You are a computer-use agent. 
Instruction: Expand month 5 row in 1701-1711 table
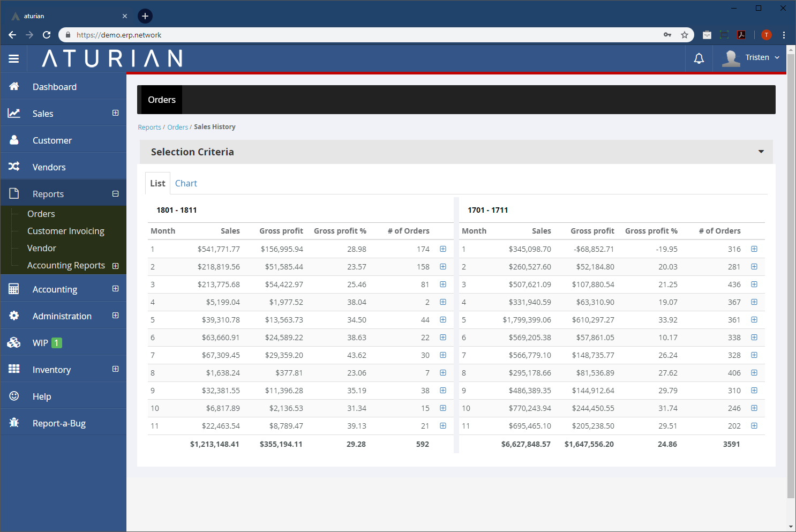[754, 320]
